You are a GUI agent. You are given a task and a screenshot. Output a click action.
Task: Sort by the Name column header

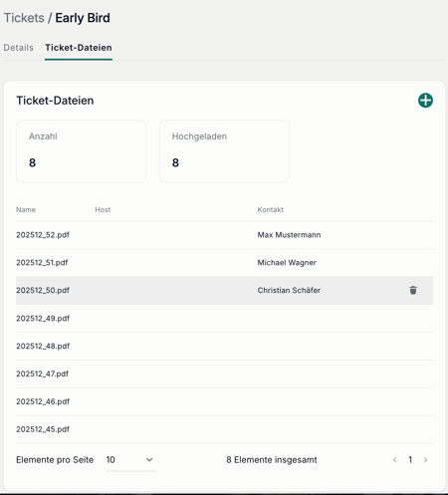tap(26, 210)
